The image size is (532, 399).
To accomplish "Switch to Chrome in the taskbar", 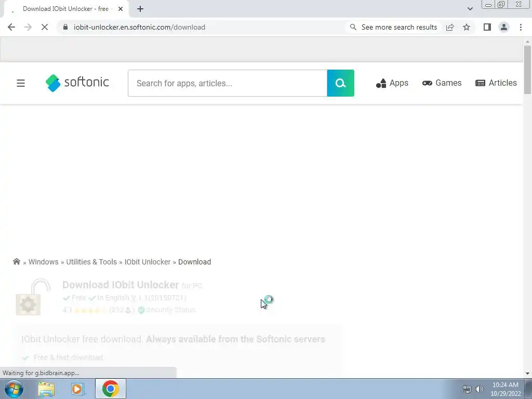I will 110,389.
